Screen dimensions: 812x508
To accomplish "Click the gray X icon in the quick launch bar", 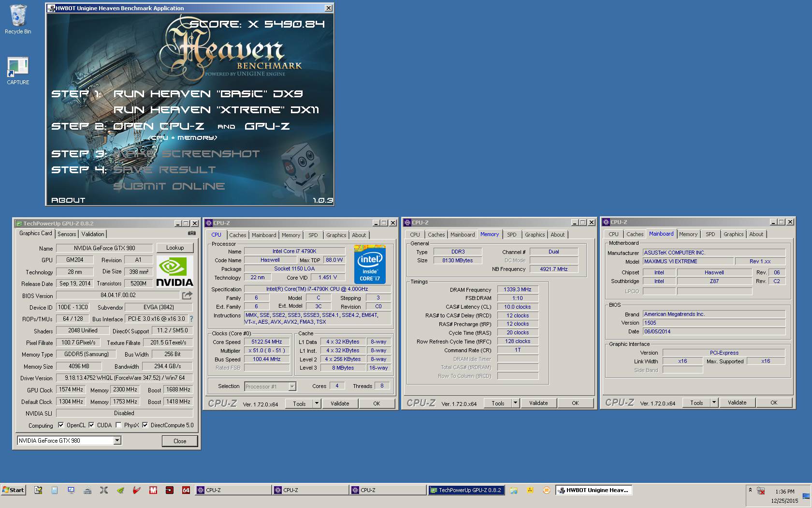I will click(104, 490).
